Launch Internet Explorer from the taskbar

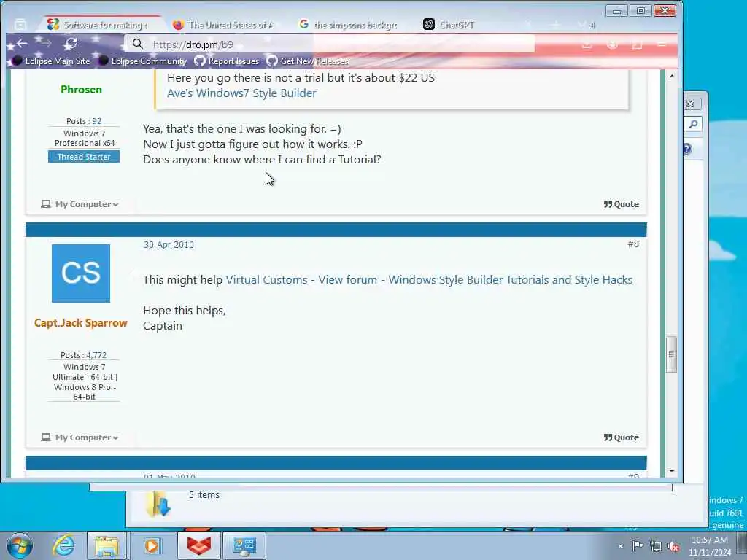tap(63, 545)
